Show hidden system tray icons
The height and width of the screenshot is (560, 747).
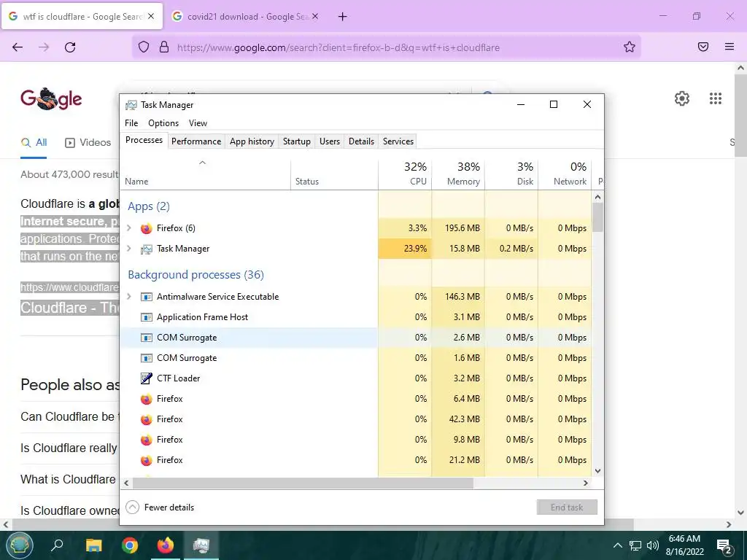tap(617, 545)
